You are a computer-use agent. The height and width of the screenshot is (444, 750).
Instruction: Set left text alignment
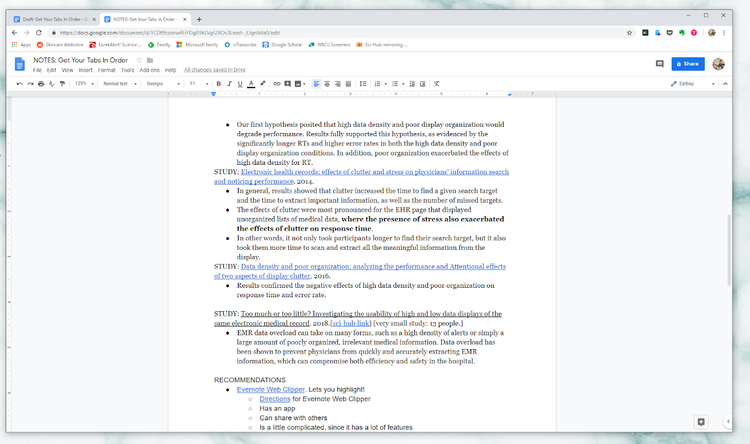316,84
